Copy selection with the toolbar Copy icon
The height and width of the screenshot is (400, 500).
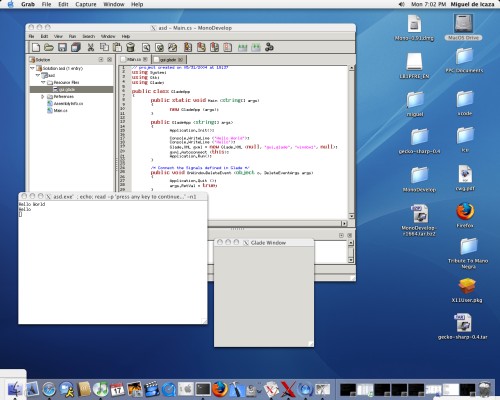(x=104, y=47)
